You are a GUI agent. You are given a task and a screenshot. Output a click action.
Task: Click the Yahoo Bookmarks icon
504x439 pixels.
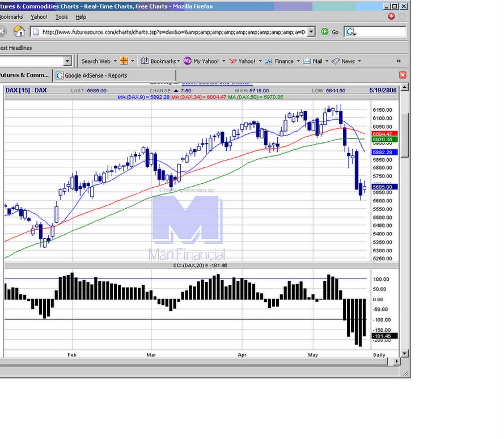point(145,61)
